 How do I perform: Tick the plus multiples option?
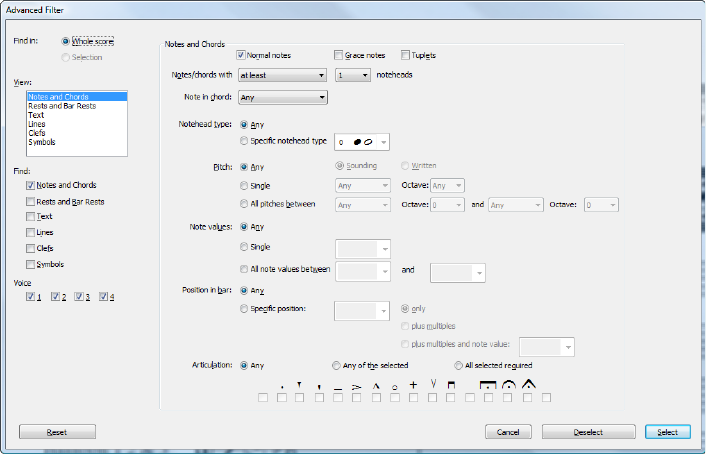405,326
